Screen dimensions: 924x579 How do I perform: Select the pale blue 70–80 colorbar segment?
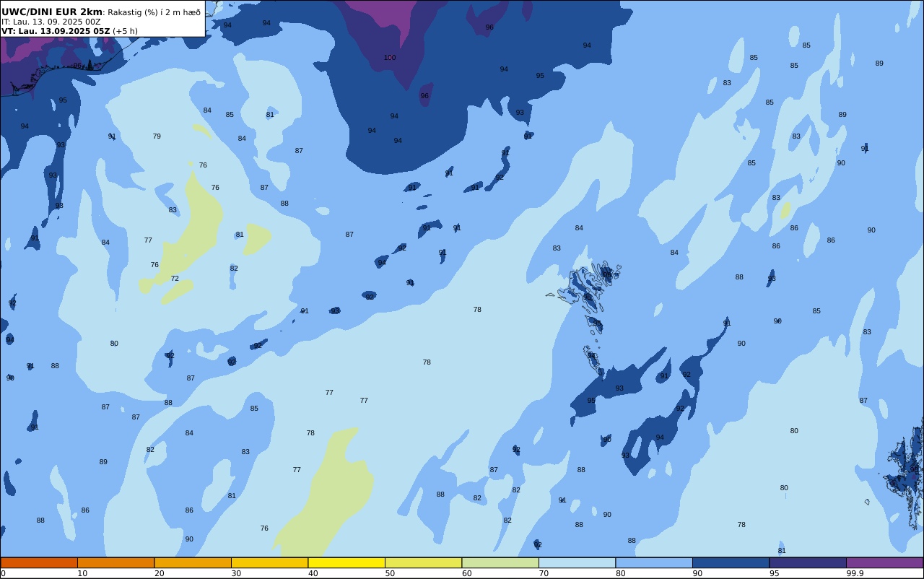click(577, 562)
